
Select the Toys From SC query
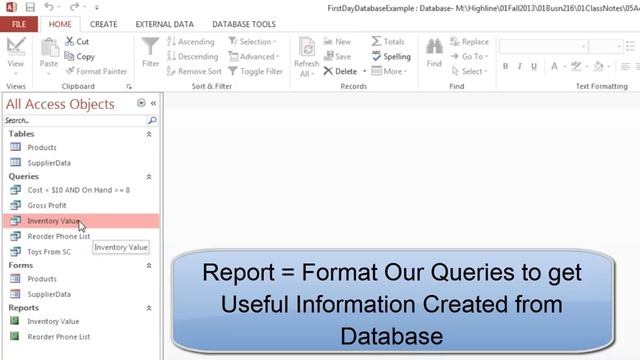(x=82, y=252)
